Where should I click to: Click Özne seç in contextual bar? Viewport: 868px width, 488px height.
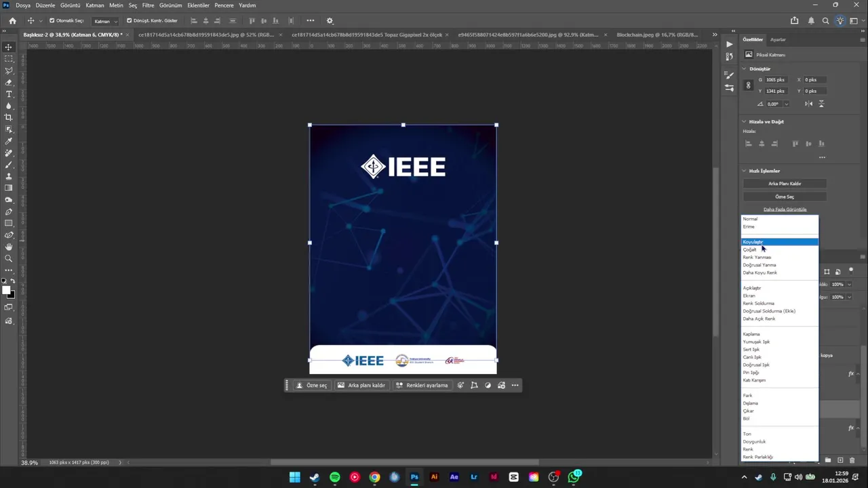point(312,386)
